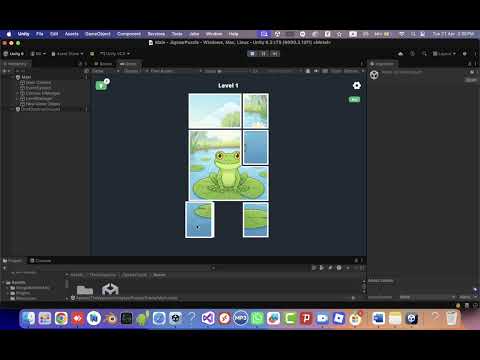Screen dimensions: 480x360
Task: Click Stats button in Game view toolbar
Action: pos(336,71)
